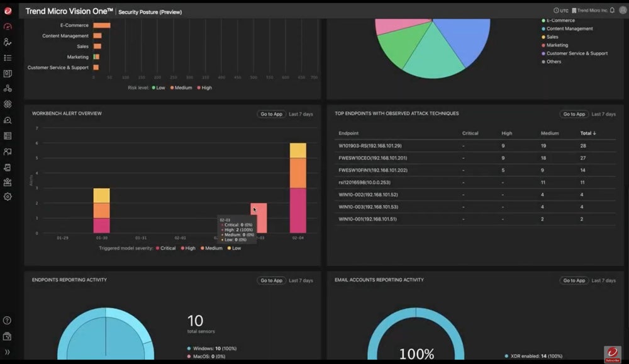Click the help question mark icon
Viewport: 629px width, 364px height.
pyautogui.click(x=8, y=321)
